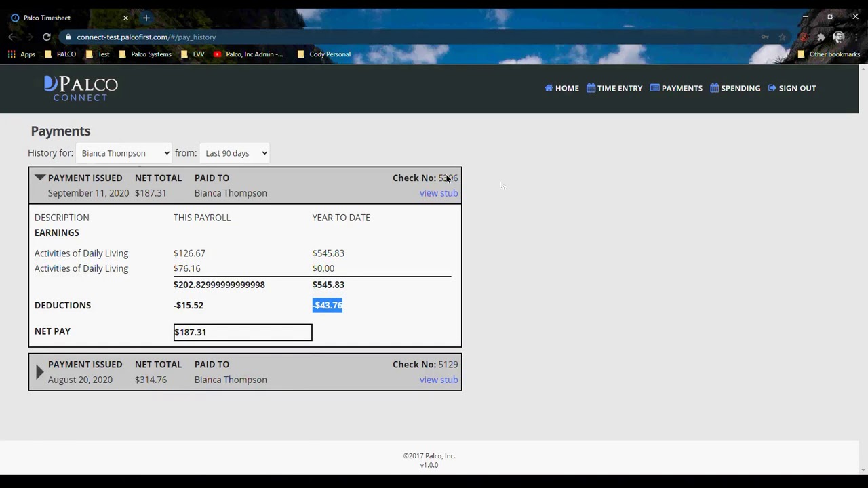Open the Last 90 days range dropdown
This screenshot has height=488, width=868.
point(235,153)
